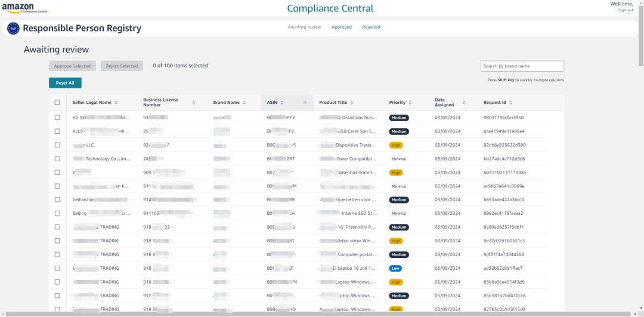Image resolution: width=644 pixels, height=317 pixels.
Task: Check row with request b0311901311199a6
Action: (57, 173)
